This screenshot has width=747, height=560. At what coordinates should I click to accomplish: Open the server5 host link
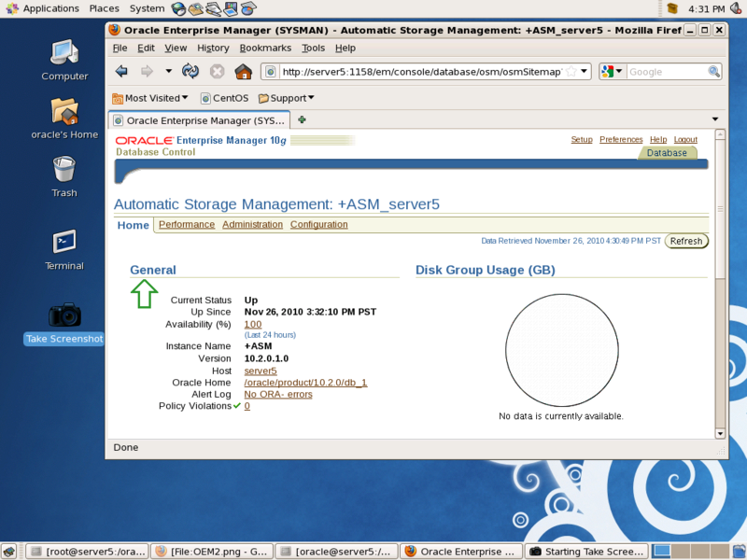[x=261, y=371]
